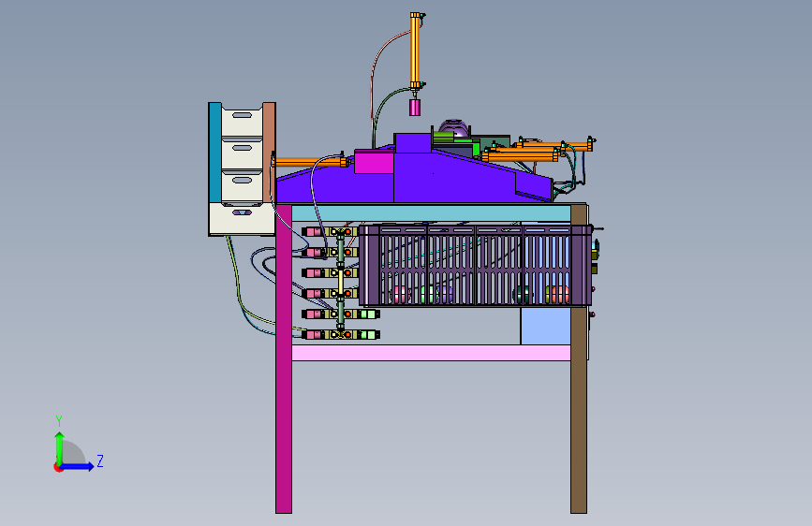
Task: Select the "Z" axis label
Action: (x=100, y=460)
